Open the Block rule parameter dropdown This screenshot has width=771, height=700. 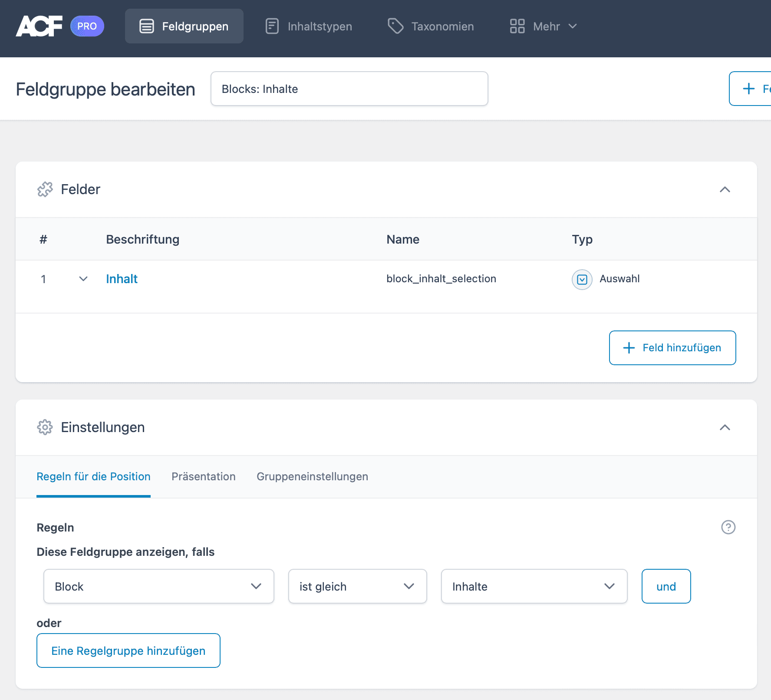pyautogui.click(x=159, y=586)
